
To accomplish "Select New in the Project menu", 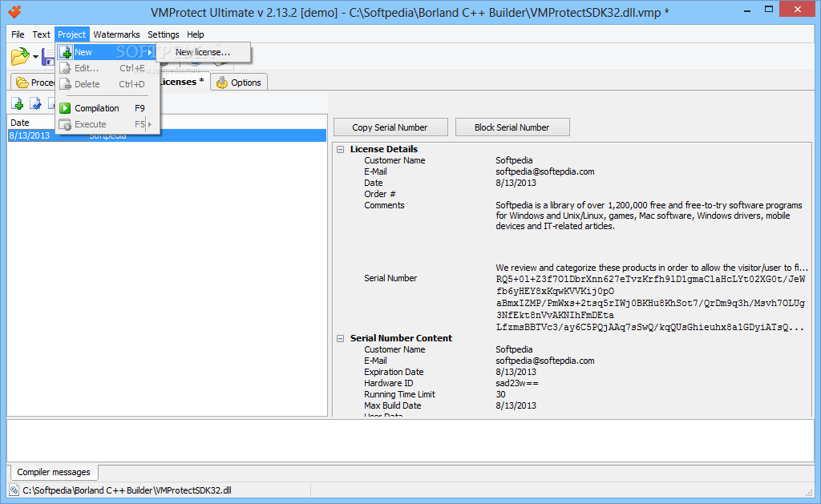I will click(107, 52).
